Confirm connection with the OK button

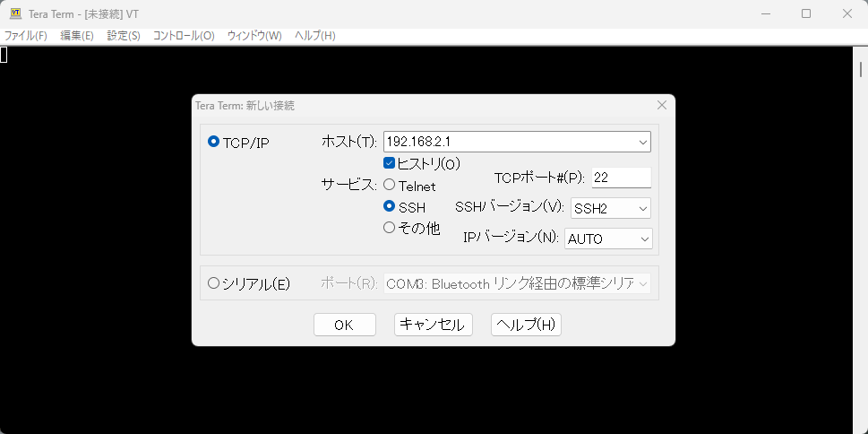click(344, 325)
